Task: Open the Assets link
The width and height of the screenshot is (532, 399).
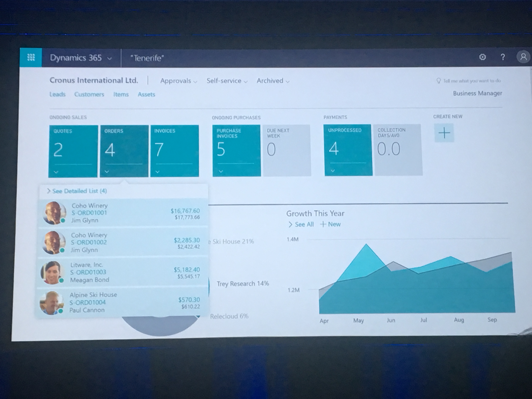Action: pyautogui.click(x=146, y=94)
